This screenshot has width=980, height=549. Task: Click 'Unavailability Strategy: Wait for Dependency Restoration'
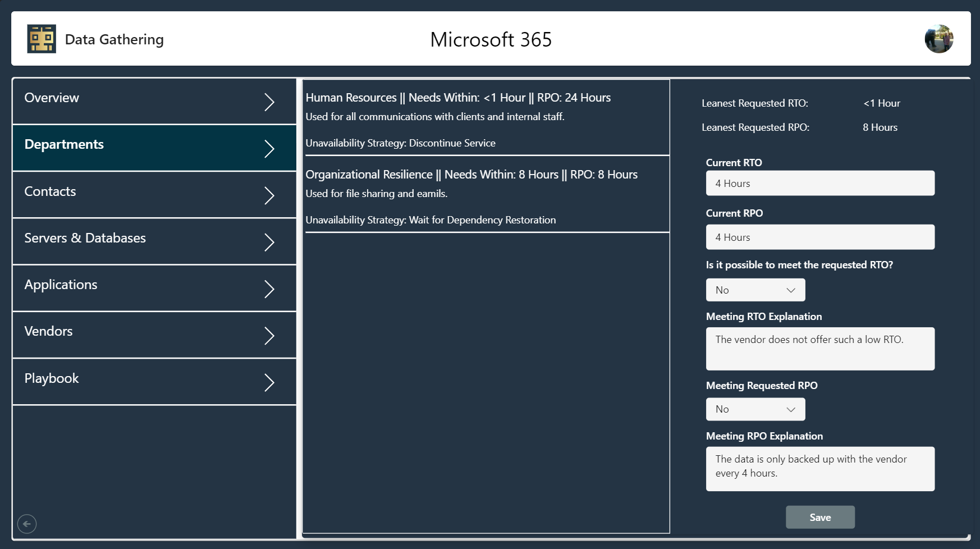(x=431, y=220)
